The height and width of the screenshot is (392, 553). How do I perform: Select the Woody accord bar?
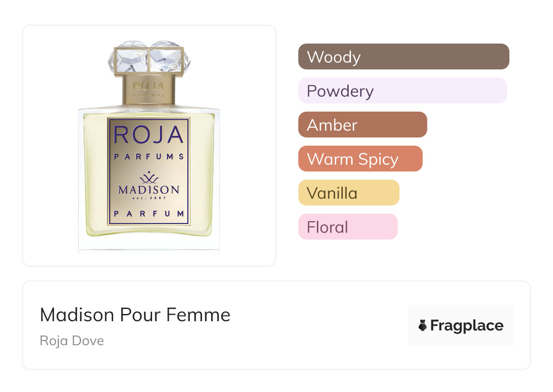point(403,57)
